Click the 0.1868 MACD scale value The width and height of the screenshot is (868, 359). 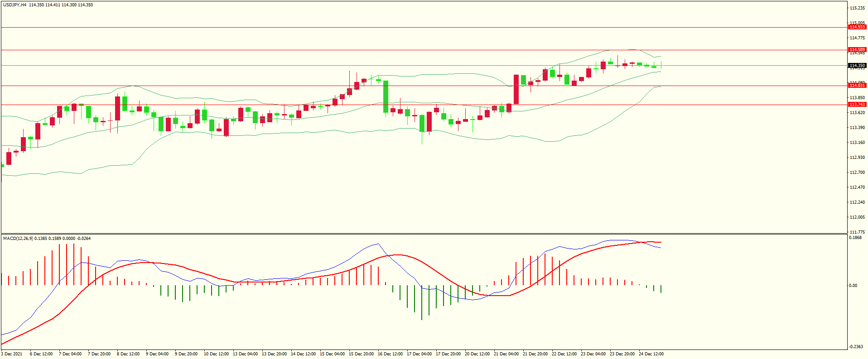855,238
